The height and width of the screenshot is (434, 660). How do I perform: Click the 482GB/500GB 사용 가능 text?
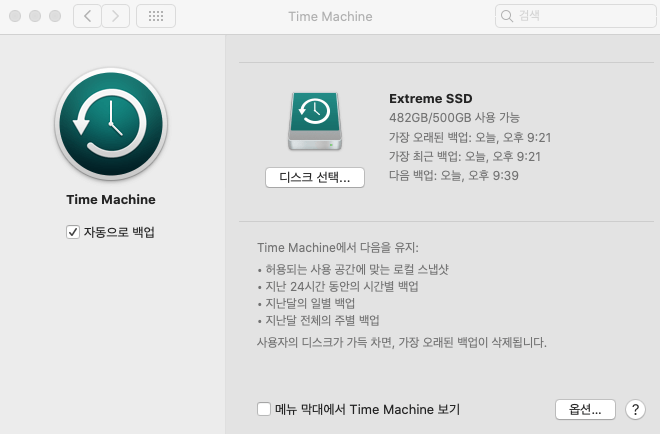click(454, 117)
